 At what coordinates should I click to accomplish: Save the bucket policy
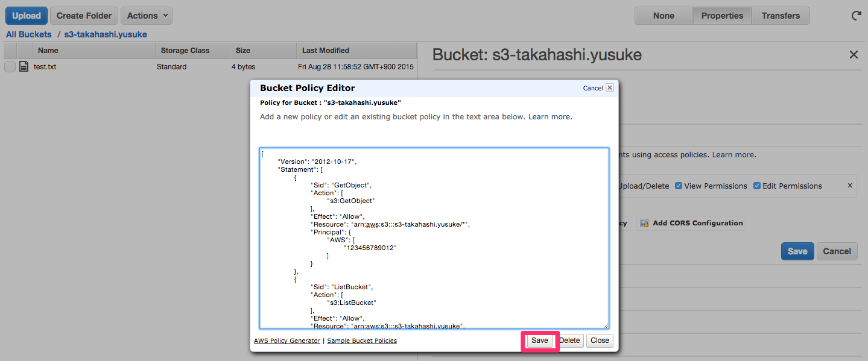[539, 341]
